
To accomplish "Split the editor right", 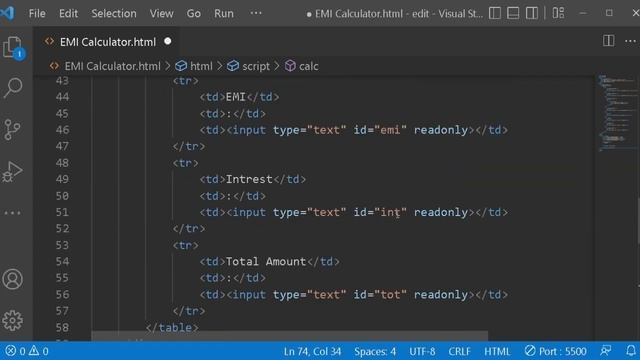I will 609,40.
